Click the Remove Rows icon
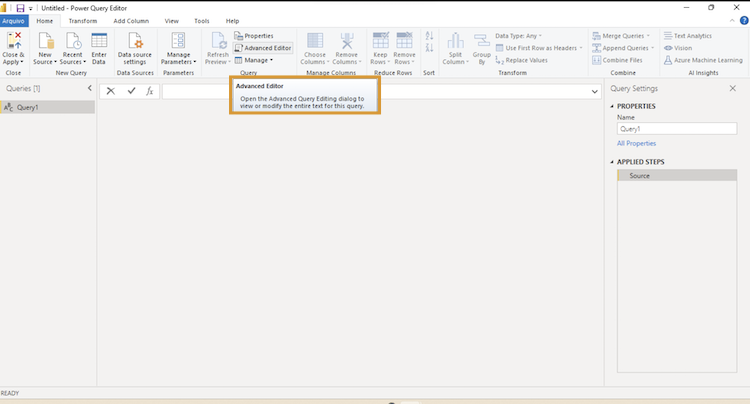The image size is (750, 404). 404,41
